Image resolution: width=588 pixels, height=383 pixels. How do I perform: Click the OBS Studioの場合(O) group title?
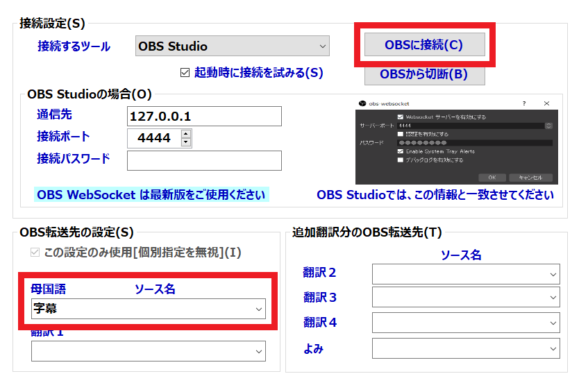click(90, 94)
